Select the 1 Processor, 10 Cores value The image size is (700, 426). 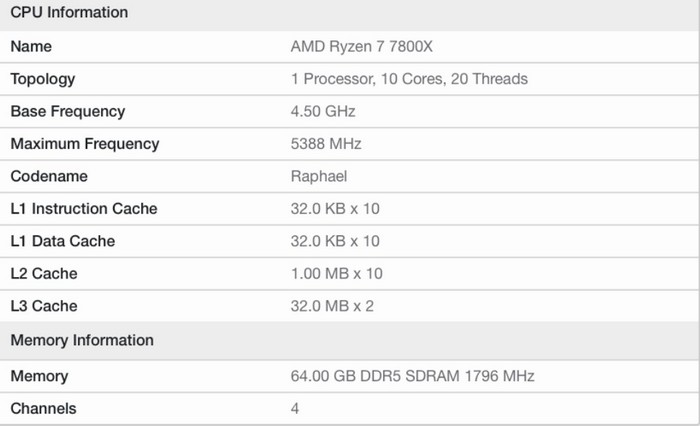tap(409, 79)
